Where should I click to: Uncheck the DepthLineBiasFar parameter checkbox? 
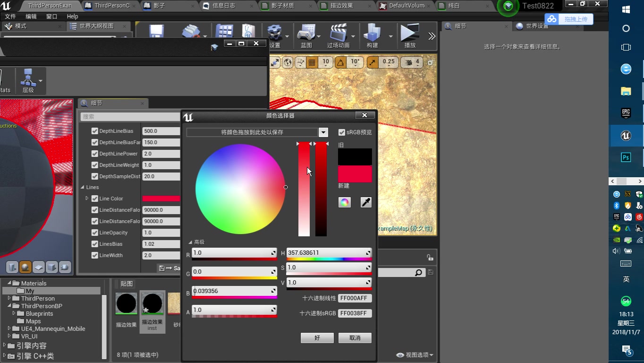coord(94,142)
